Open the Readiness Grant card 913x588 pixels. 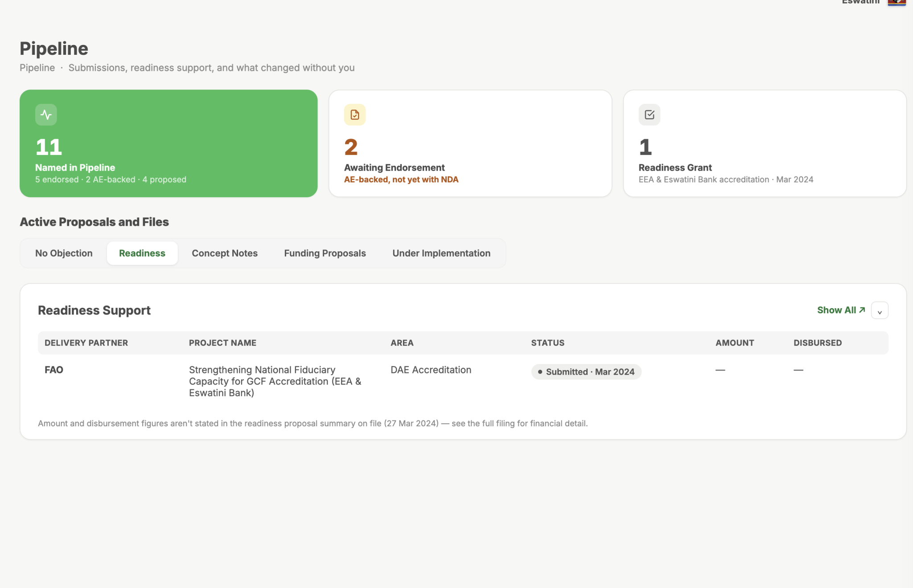coord(765,143)
